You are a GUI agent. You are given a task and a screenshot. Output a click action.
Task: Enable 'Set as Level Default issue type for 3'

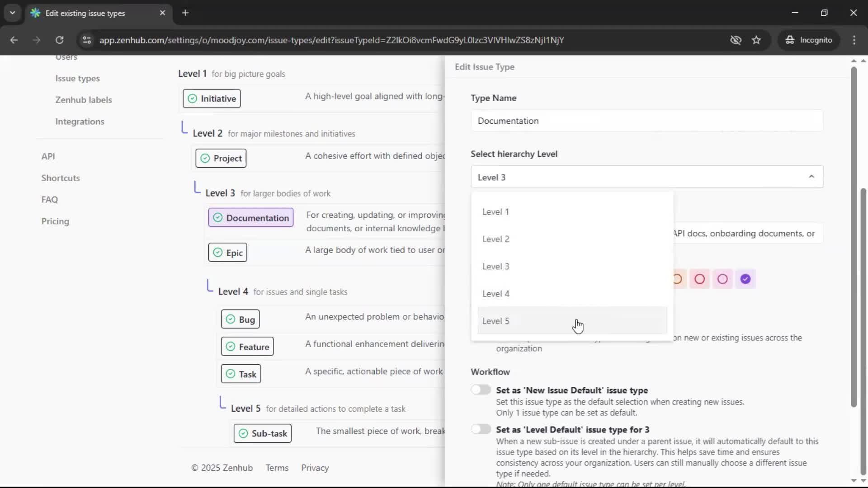click(x=481, y=429)
